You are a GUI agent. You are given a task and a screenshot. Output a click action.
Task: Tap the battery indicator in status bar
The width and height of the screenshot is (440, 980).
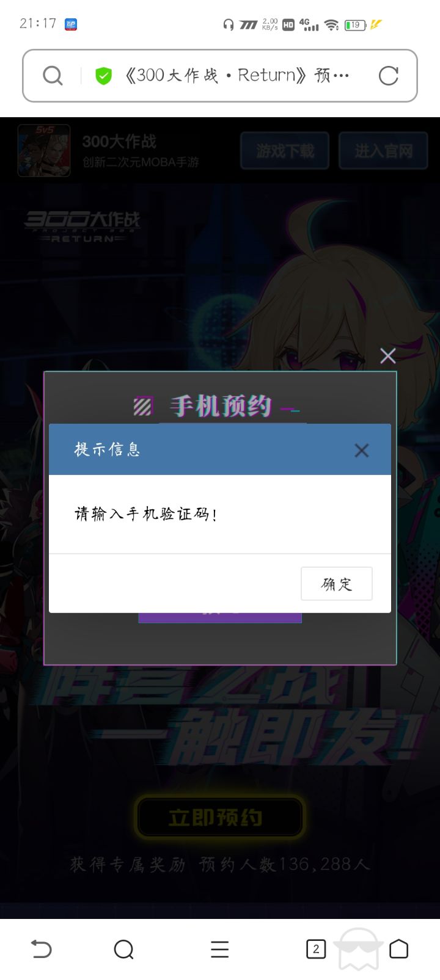(x=355, y=25)
